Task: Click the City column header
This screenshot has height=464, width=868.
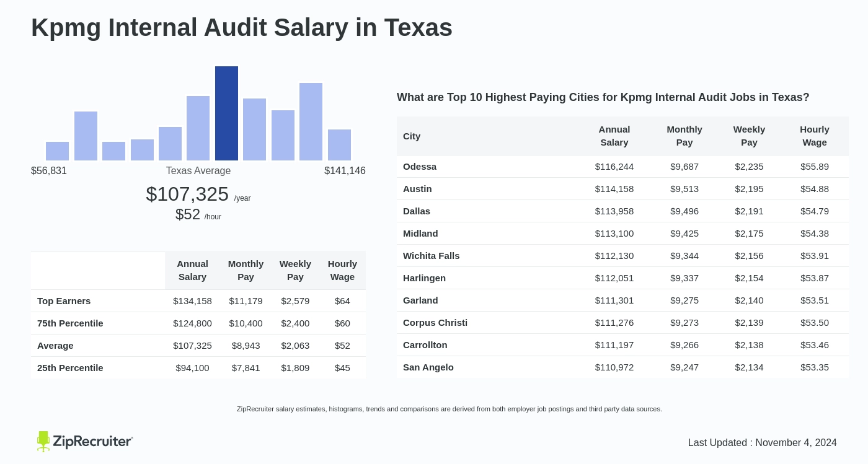Action: (x=412, y=136)
